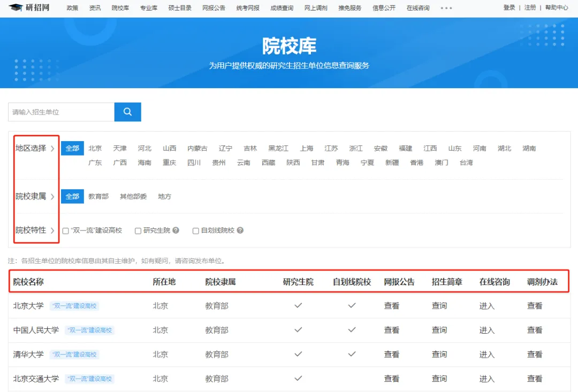Filter region by 北京
This screenshot has height=392, width=578.
point(95,149)
